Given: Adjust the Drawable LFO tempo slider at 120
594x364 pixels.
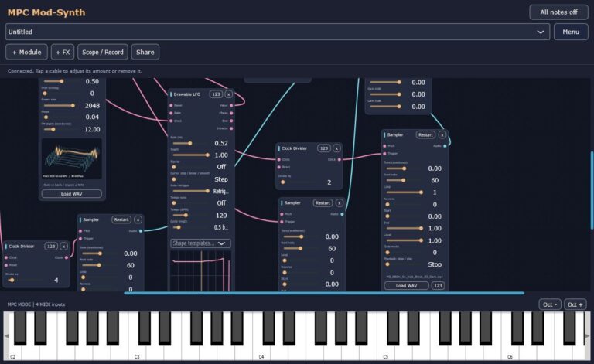Looking at the screenshot, I should point(191,216).
